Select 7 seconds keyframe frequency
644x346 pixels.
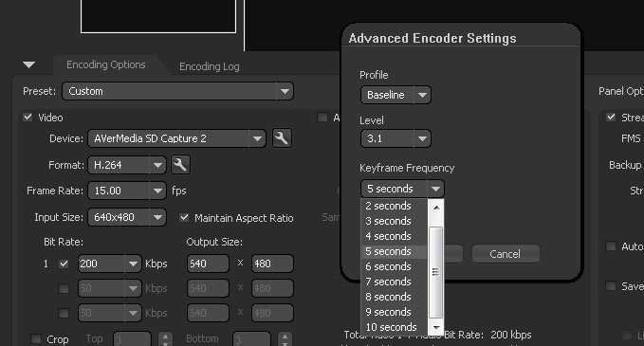click(x=395, y=282)
